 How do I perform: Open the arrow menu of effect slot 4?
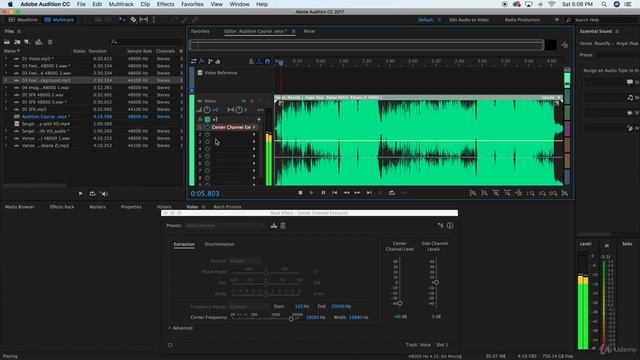coord(254,149)
